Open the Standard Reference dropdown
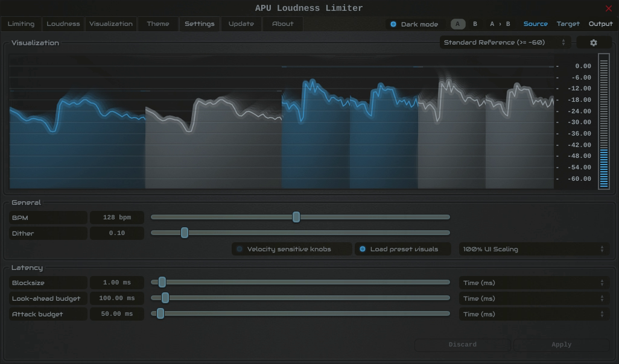 click(x=505, y=43)
